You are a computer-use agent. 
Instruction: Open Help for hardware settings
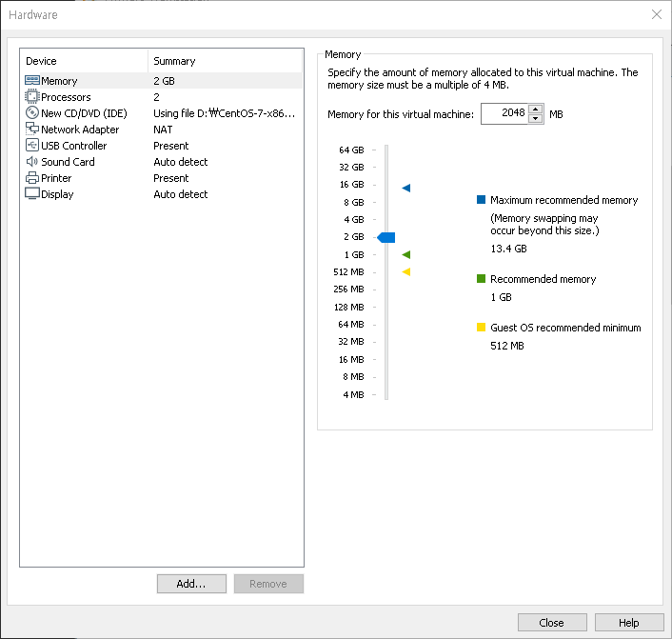pos(629,622)
